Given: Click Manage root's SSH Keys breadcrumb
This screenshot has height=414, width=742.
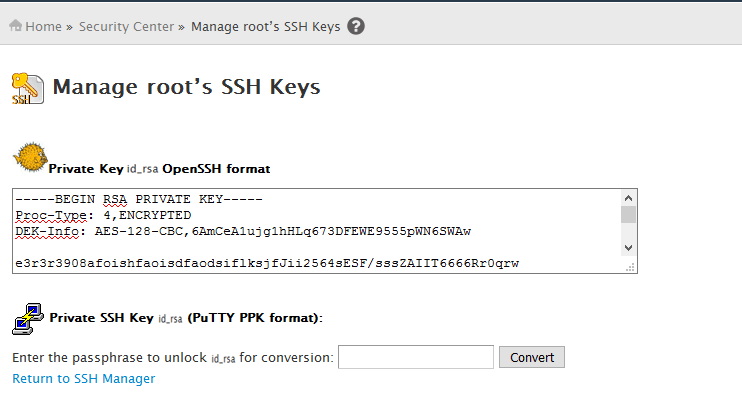Looking at the screenshot, I should (x=265, y=26).
